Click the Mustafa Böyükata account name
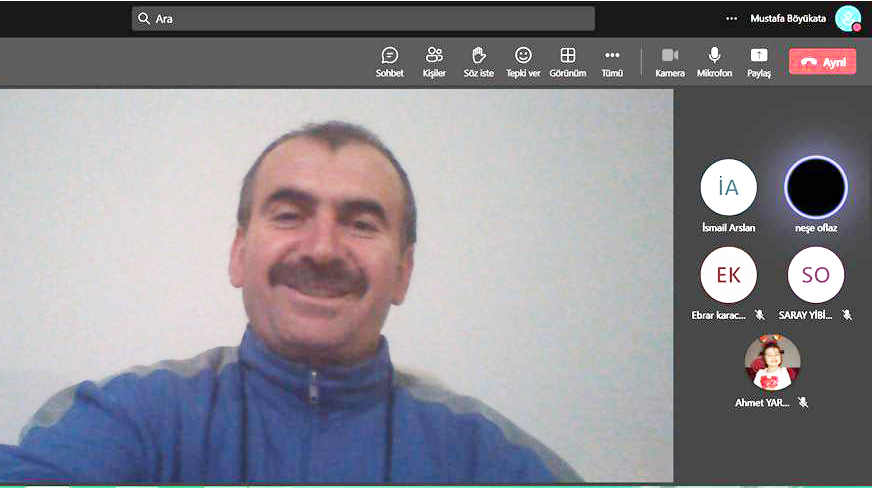The image size is (872, 488). pyautogui.click(x=788, y=18)
